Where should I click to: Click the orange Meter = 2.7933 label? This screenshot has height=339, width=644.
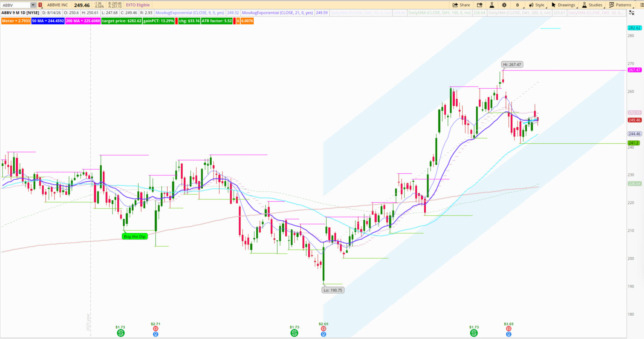pos(16,21)
